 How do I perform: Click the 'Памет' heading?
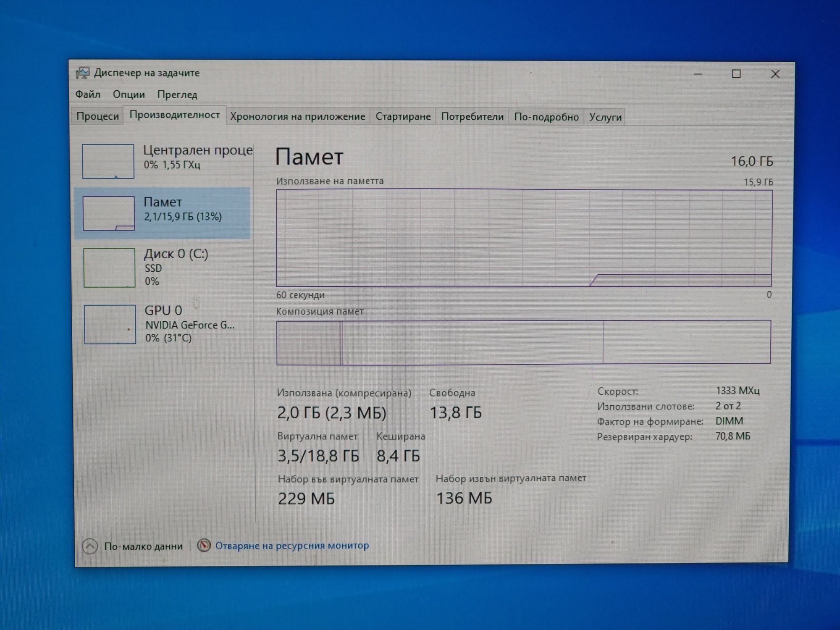310,157
